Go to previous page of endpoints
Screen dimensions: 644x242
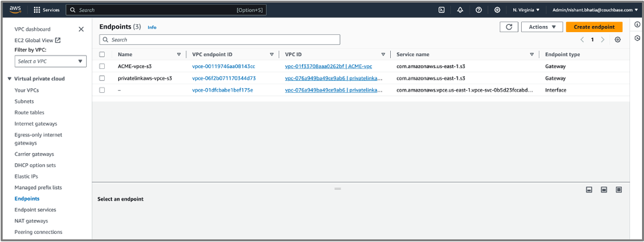tap(582, 40)
